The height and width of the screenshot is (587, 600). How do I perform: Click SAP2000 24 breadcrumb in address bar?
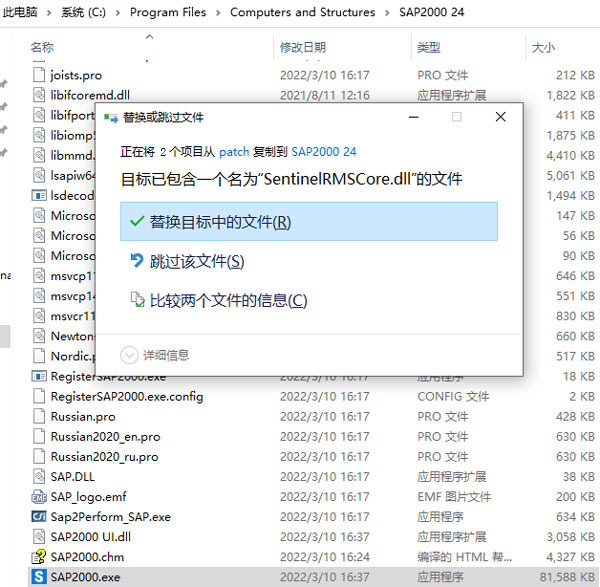click(431, 12)
